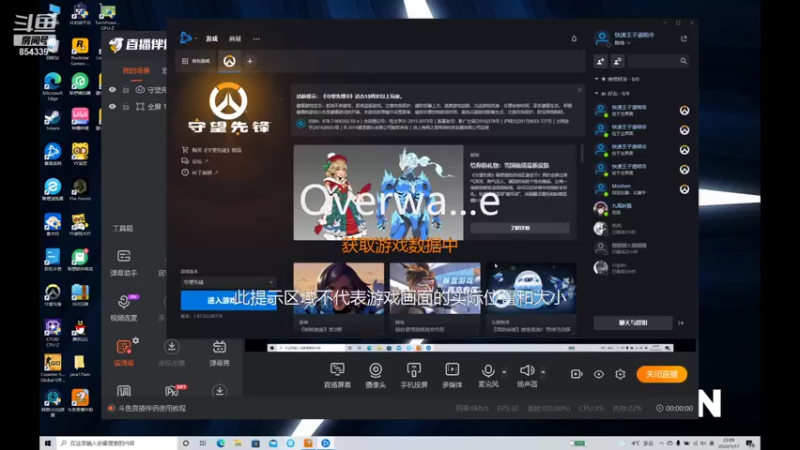
Task: Toggle lock on 守望先锋 source
Action: click(126, 90)
